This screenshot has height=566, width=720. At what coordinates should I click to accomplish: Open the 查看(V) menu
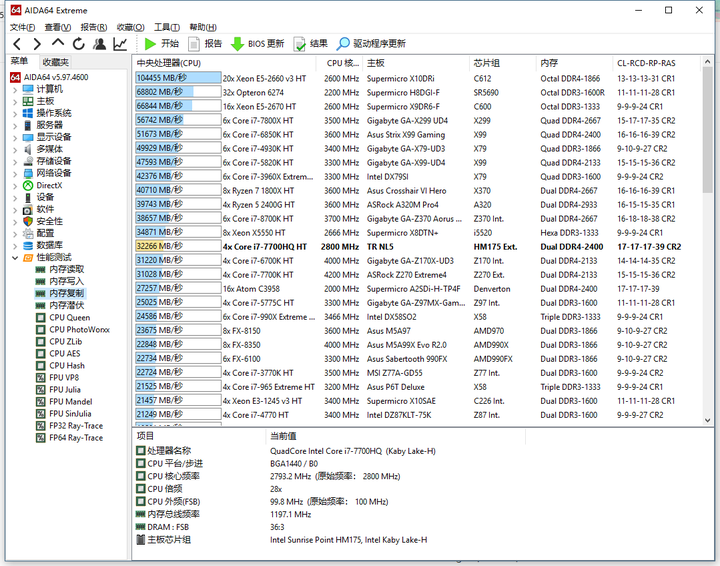[58, 28]
